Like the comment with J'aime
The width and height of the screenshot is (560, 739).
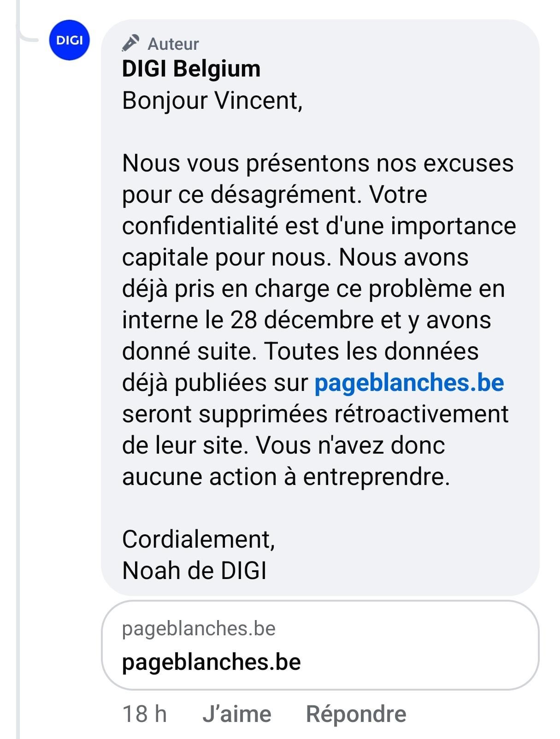pyautogui.click(x=237, y=714)
